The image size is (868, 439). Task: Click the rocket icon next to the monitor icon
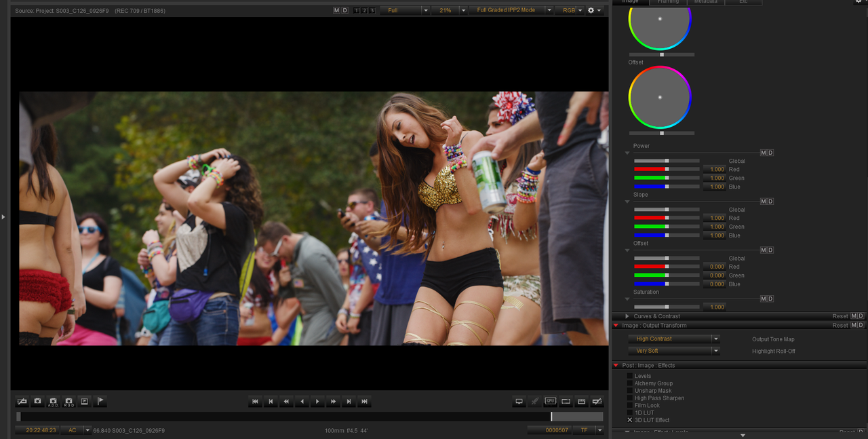pos(534,402)
